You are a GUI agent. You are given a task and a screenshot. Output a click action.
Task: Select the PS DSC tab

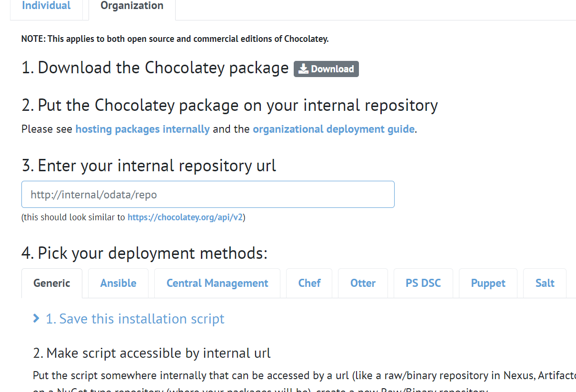point(423,283)
